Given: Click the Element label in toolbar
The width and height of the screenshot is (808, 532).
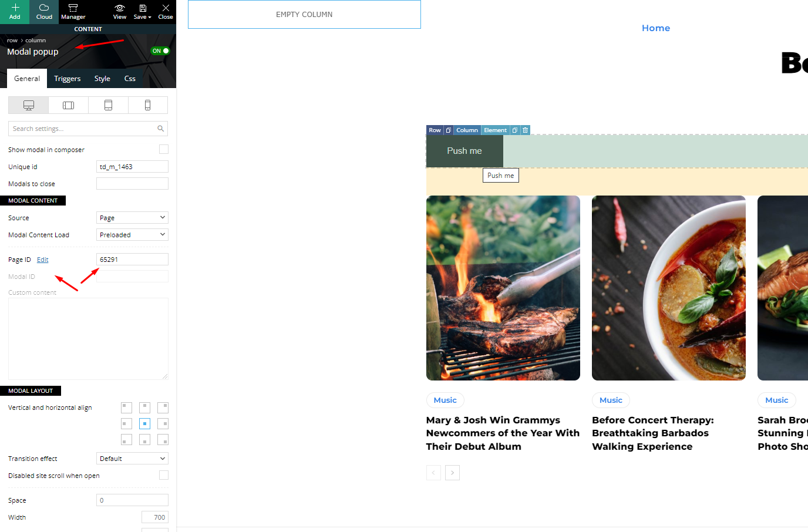Looking at the screenshot, I should (496, 130).
